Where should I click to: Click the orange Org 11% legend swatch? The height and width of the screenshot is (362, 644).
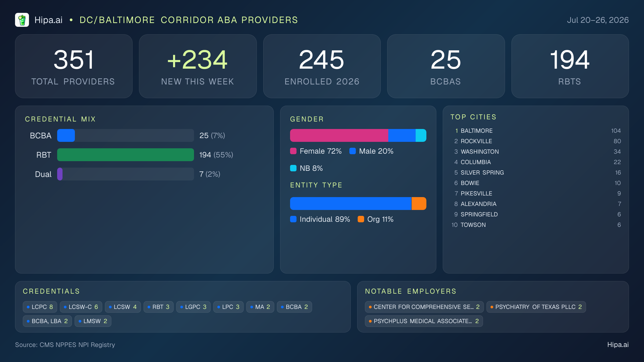(361, 219)
